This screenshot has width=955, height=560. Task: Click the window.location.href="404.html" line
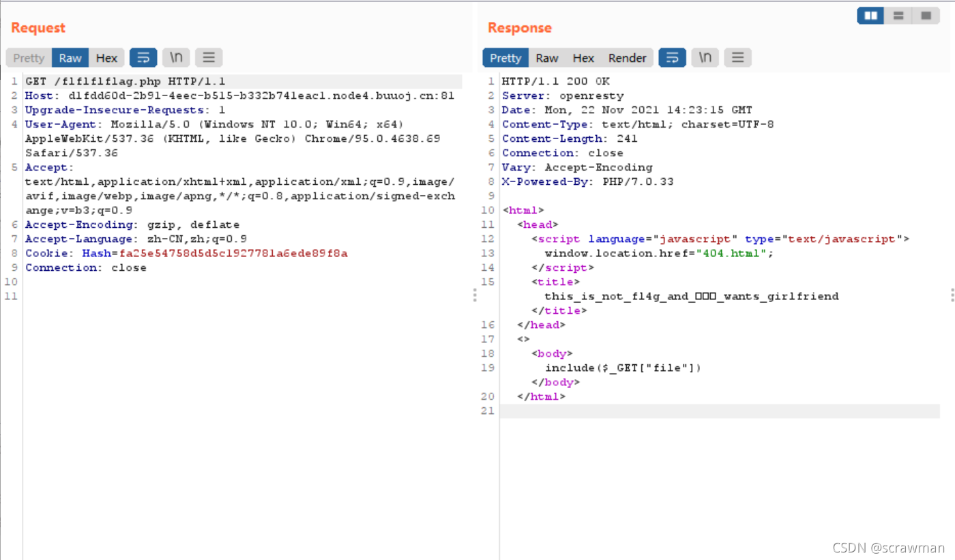(x=659, y=253)
